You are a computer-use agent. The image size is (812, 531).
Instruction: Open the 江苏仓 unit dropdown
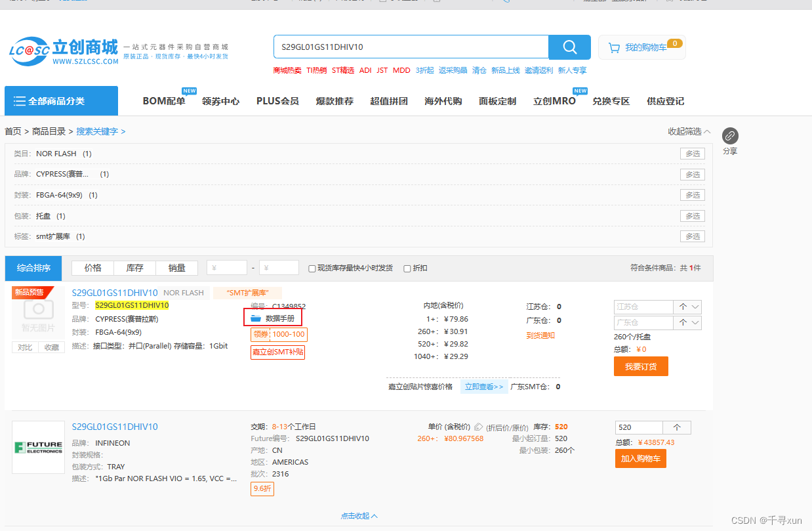687,307
